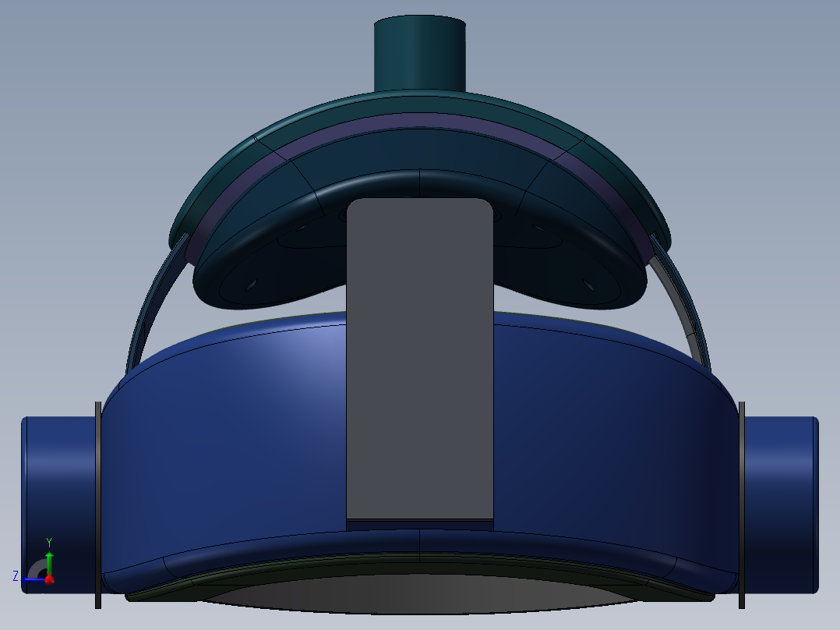
Task: Select the purple curved band on top pad
Action: (x=420, y=121)
